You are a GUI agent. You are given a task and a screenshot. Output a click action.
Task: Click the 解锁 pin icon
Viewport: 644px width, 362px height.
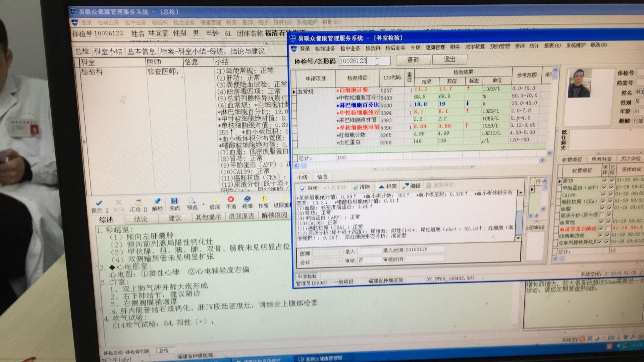click(157, 201)
